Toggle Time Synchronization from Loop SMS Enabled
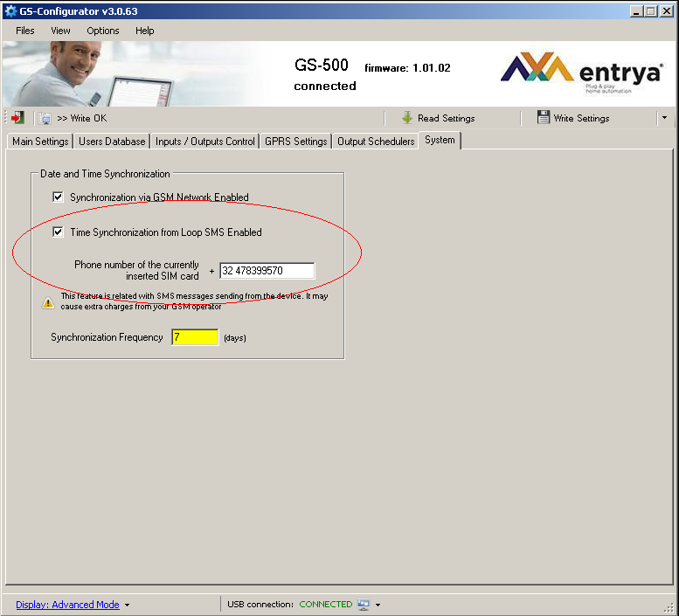The height and width of the screenshot is (616, 679). (58, 232)
